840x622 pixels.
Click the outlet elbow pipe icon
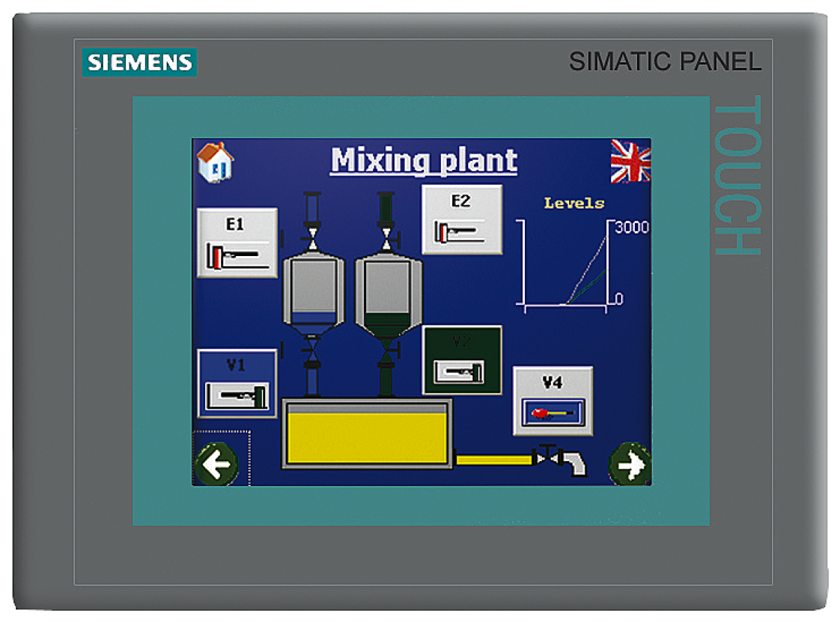coord(575,464)
